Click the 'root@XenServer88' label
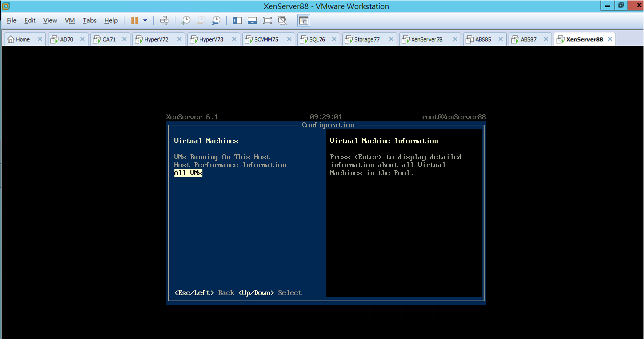 pos(454,117)
